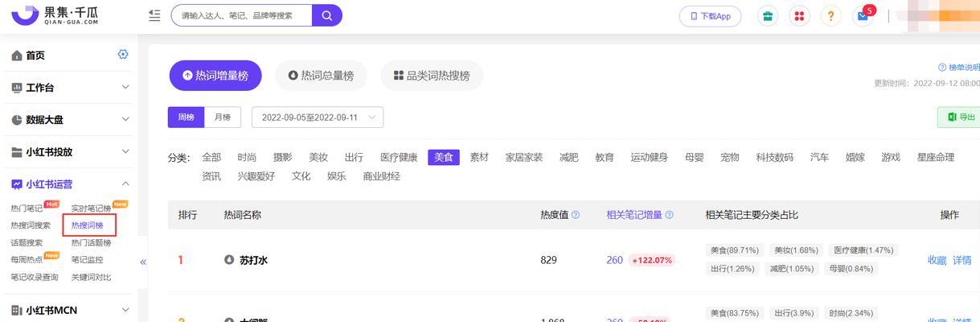Filter category by 摄影

282,157
